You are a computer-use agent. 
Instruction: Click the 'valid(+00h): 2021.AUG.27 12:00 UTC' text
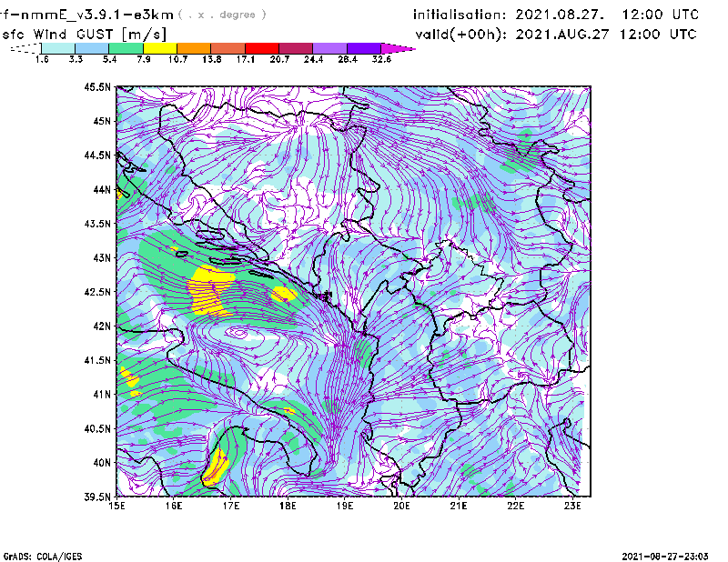pos(556,35)
